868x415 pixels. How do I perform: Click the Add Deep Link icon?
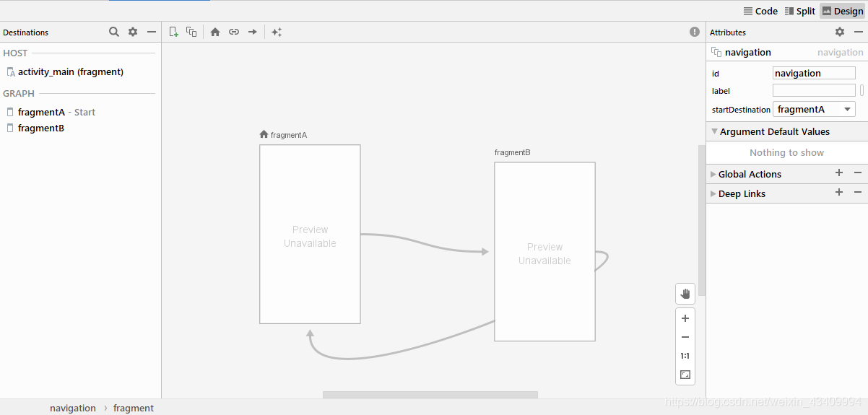click(x=234, y=32)
